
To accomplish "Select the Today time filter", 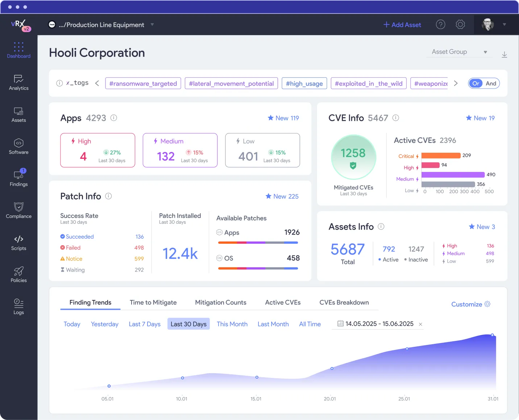I will click(72, 324).
